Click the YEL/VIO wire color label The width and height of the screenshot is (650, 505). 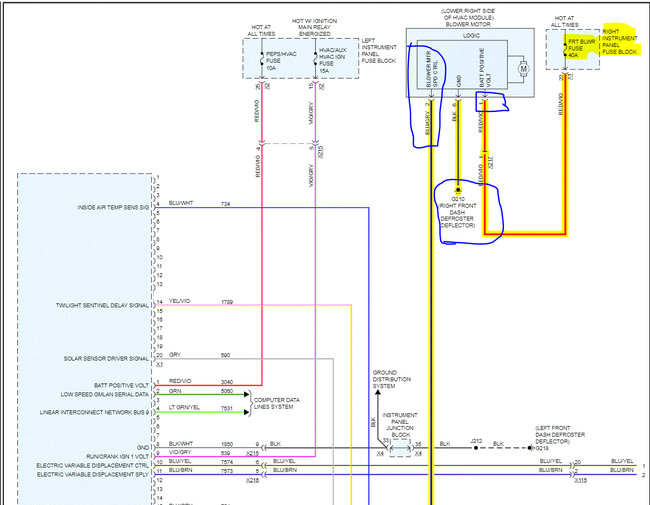(x=179, y=301)
